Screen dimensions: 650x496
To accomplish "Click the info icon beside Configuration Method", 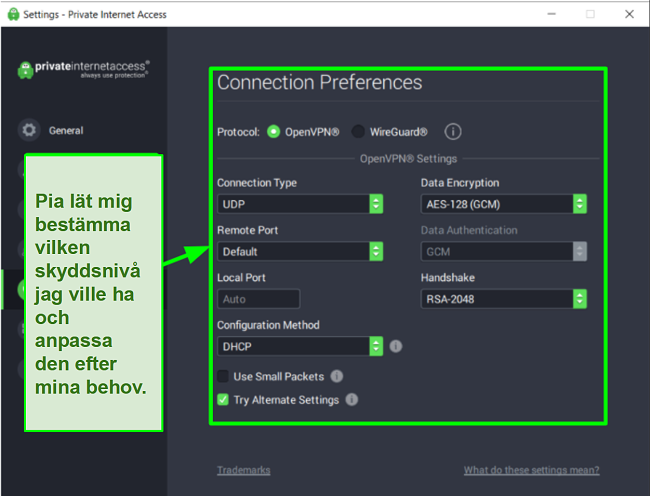I will coord(396,346).
